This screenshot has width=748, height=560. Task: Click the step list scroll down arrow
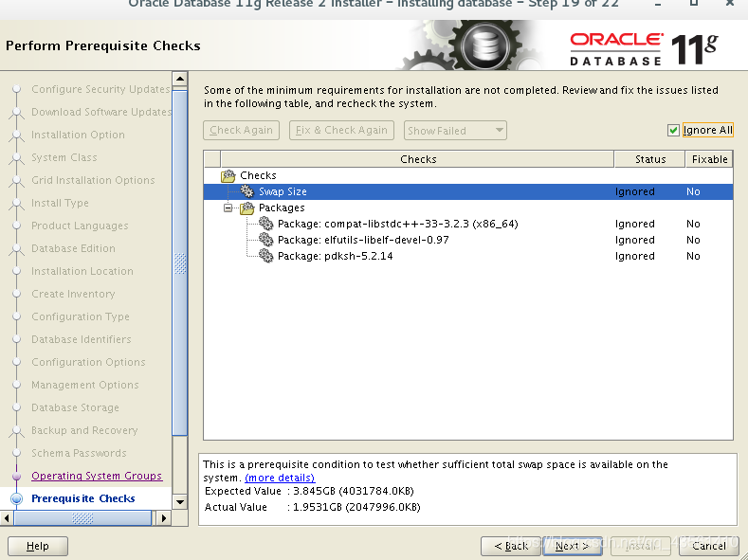180,501
